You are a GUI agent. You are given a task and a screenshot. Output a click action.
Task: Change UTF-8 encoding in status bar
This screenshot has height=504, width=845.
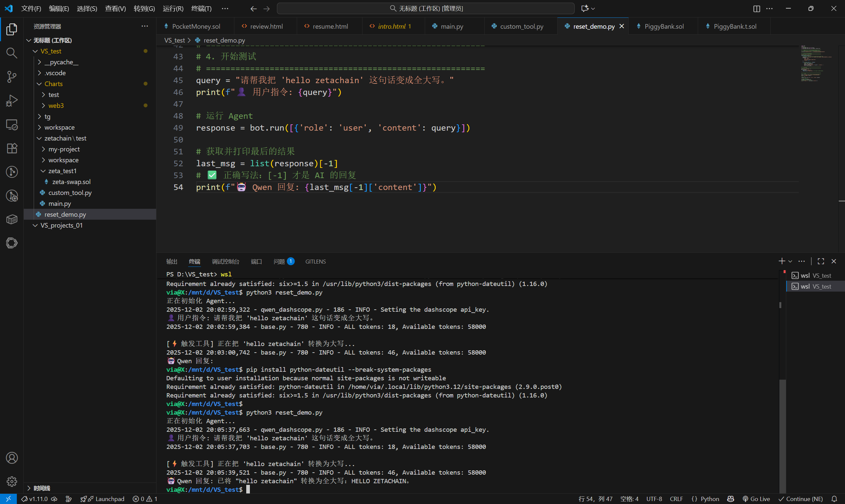(654, 499)
